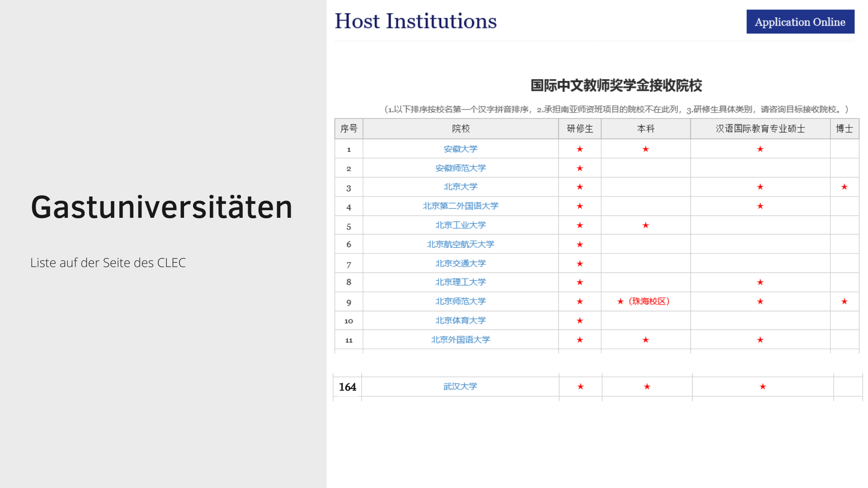Open the 北京航空航天大学 link
This screenshot has height=488, width=868.
point(460,244)
